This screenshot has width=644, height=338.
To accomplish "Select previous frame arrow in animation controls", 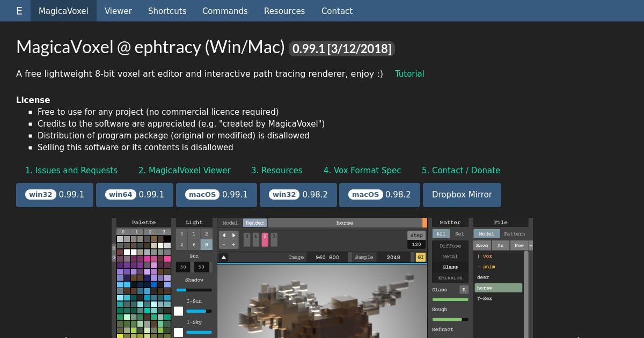I will click(224, 236).
